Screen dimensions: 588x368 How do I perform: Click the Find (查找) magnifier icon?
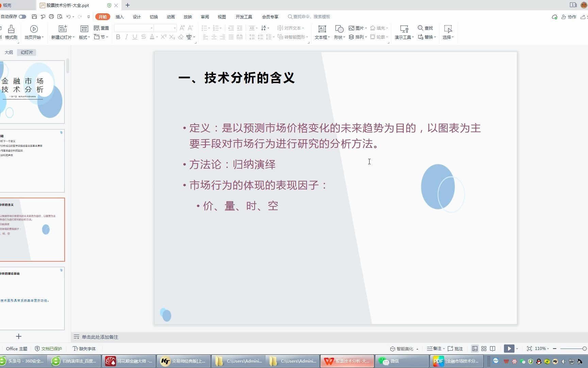click(421, 28)
